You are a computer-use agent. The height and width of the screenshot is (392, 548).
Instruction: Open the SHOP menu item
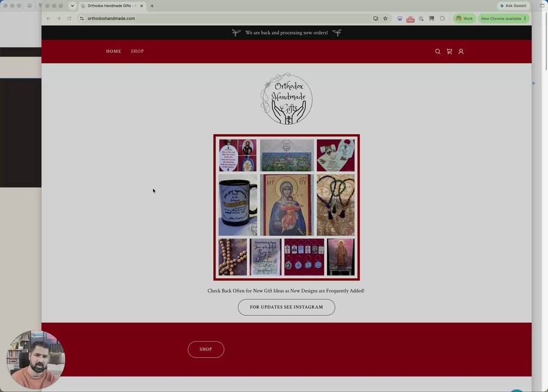click(x=137, y=51)
